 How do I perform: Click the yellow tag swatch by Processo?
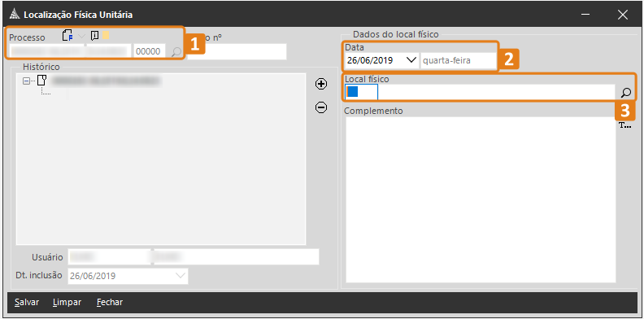pyautogui.click(x=106, y=35)
